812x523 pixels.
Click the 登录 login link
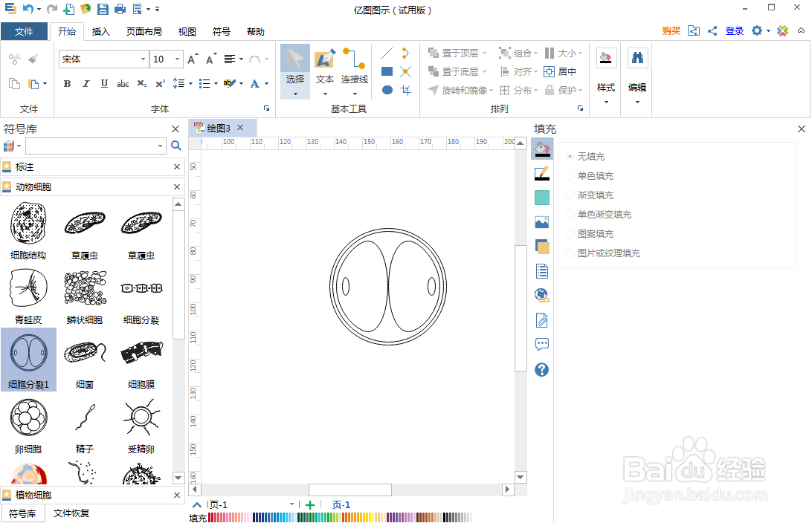pos(734,31)
